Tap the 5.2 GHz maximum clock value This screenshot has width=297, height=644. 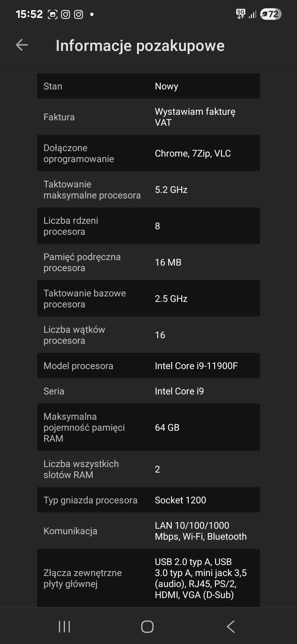pos(171,190)
